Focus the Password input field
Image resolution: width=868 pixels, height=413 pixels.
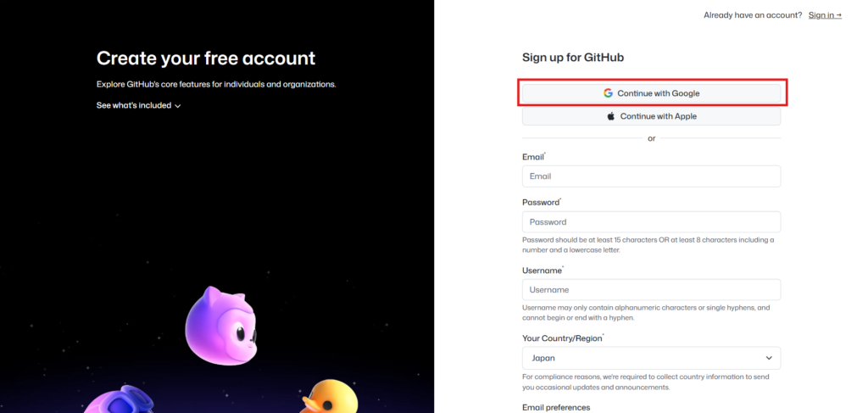(651, 222)
